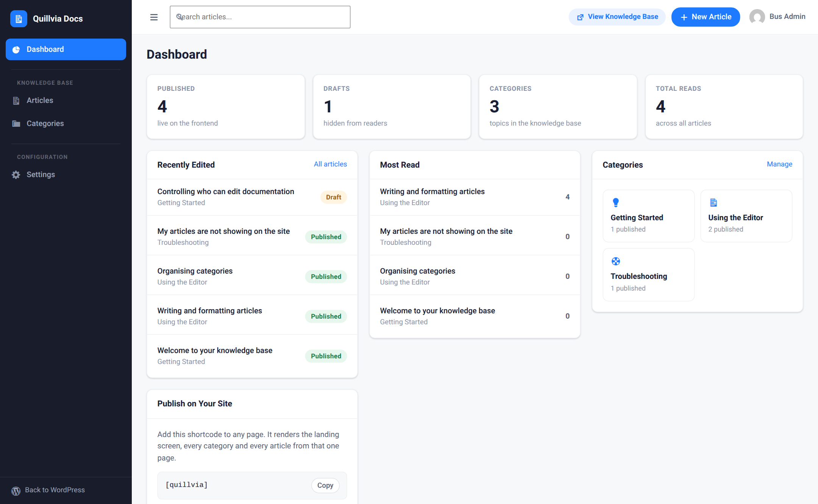Click the Categories folder icon in sidebar
The width and height of the screenshot is (818, 504).
[x=16, y=124]
